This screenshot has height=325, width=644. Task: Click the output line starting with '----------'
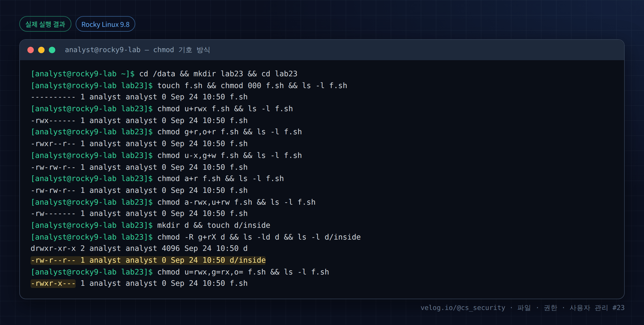point(139,97)
